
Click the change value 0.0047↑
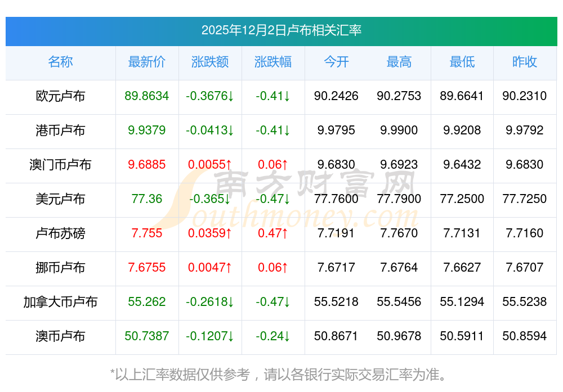click(x=210, y=268)
